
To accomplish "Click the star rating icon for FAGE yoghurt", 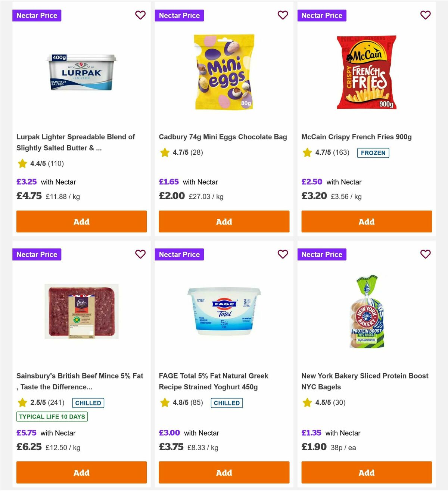I will (165, 403).
